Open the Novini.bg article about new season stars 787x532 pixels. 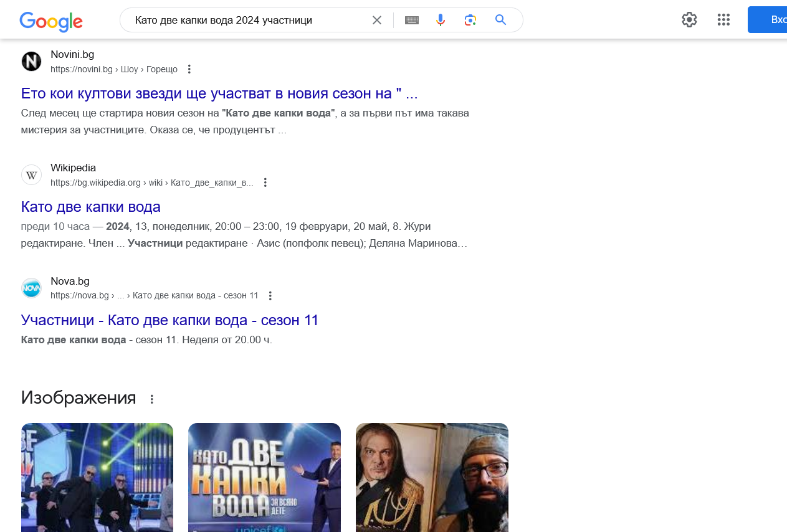pyautogui.click(x=219, y=93)
